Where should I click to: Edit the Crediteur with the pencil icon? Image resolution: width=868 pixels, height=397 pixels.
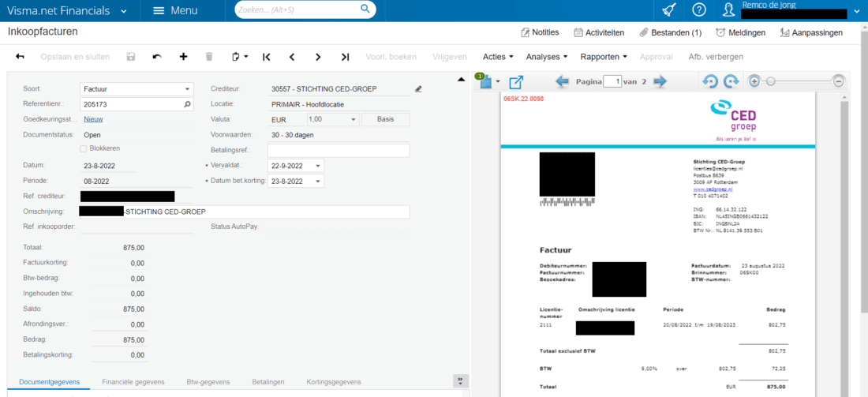(x=418, y=89)
